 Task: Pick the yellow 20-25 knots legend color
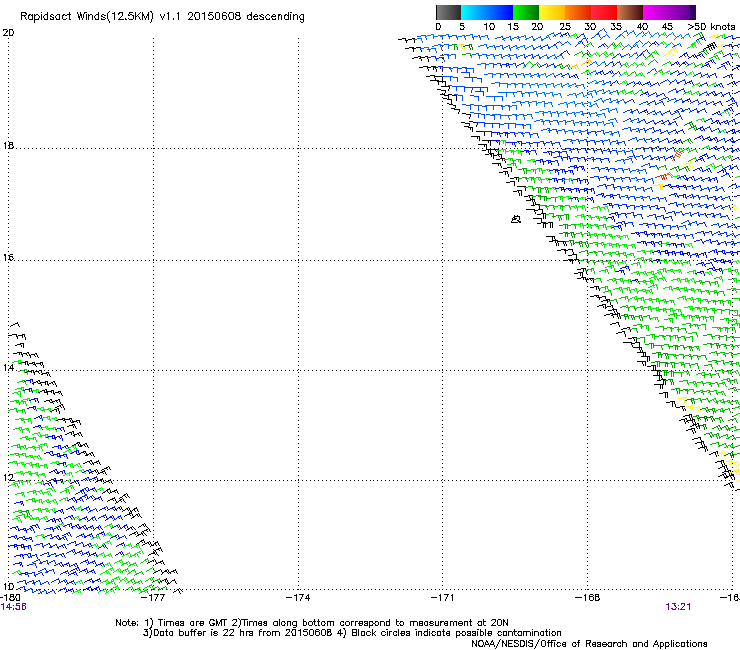click(x=551, y=12)
